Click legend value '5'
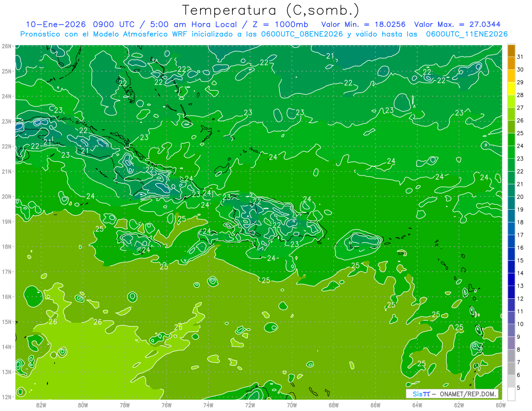 tap(519, 388)
